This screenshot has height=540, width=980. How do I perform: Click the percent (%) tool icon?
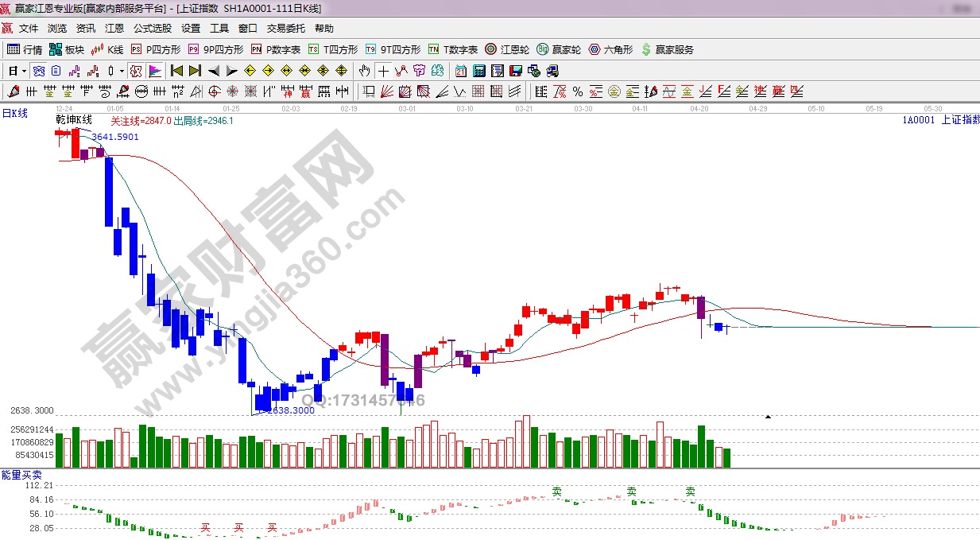click(x=578, y=91)
